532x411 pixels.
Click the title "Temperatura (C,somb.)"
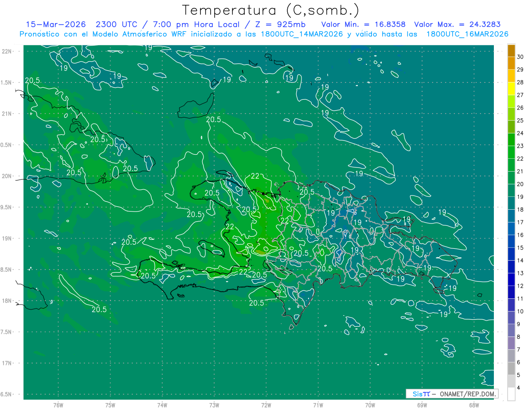(270, 10)
